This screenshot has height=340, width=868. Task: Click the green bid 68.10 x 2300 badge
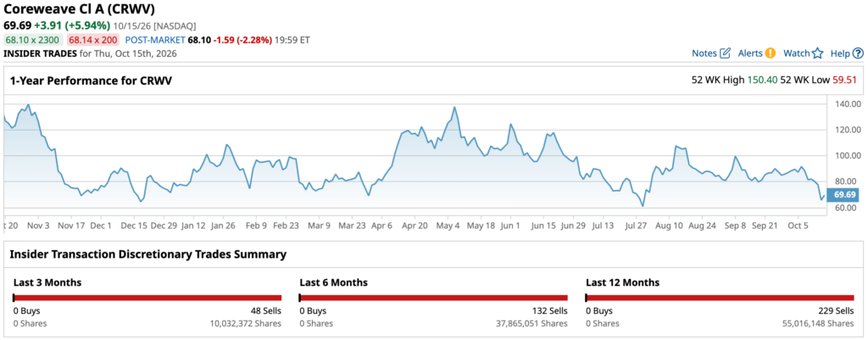(x=33, y=40)
